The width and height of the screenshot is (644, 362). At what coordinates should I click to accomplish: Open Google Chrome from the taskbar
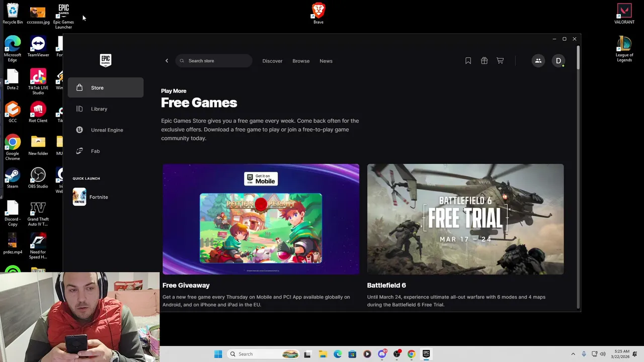coord(411,354)
